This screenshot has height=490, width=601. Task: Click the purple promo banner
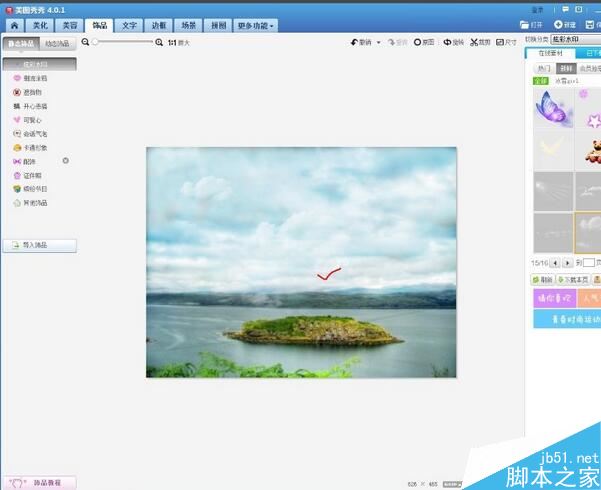(x=555, y=298)
